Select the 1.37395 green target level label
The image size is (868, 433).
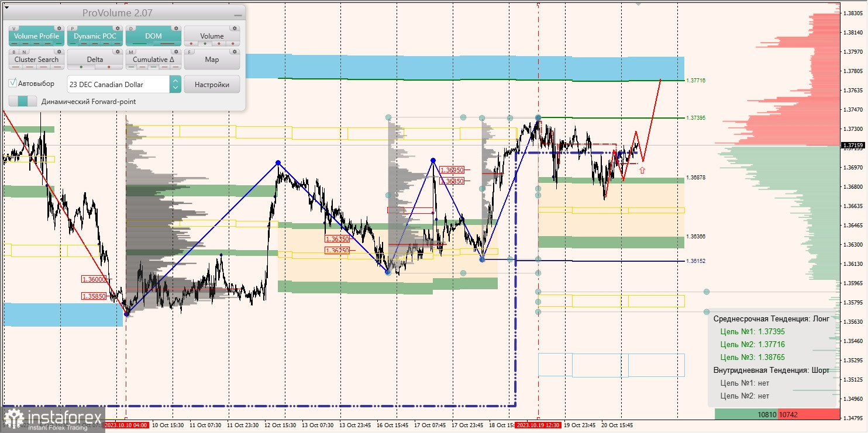[696, 117]
